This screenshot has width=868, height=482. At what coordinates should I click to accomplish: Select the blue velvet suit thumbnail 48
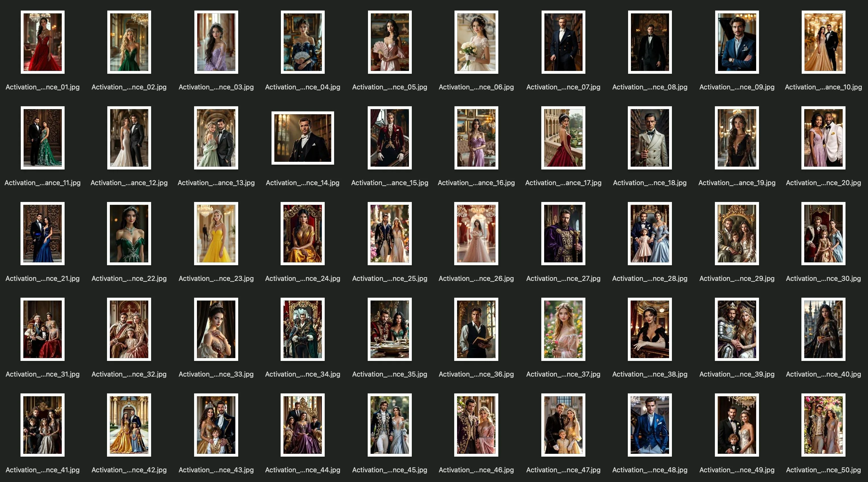click(x=650, y=425)
